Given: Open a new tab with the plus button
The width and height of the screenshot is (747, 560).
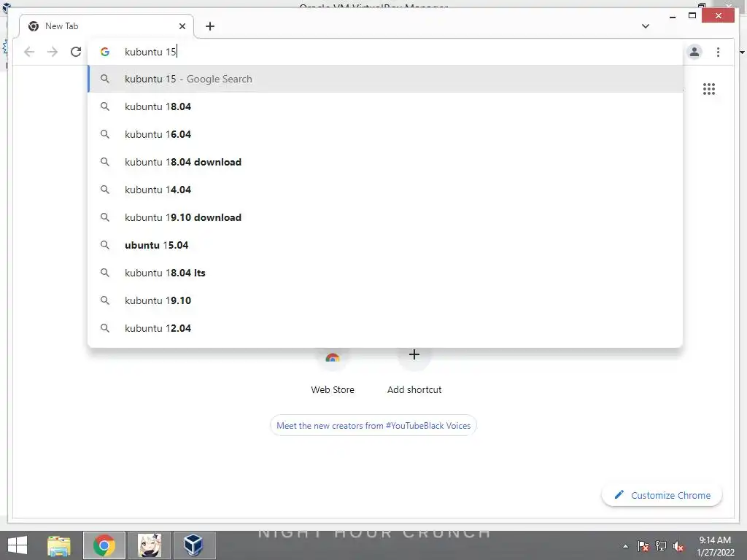Looking at the screenshot, I should click(x=210, y=26).
